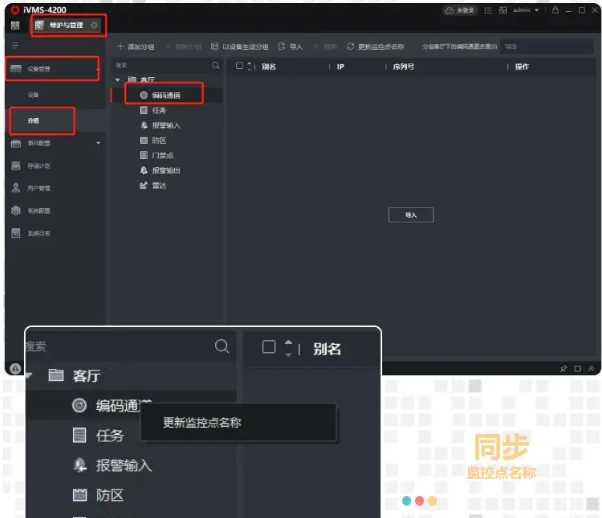602x518 pixels.
Task: Click the 导入 import button in center
Action: click(411, 215)
